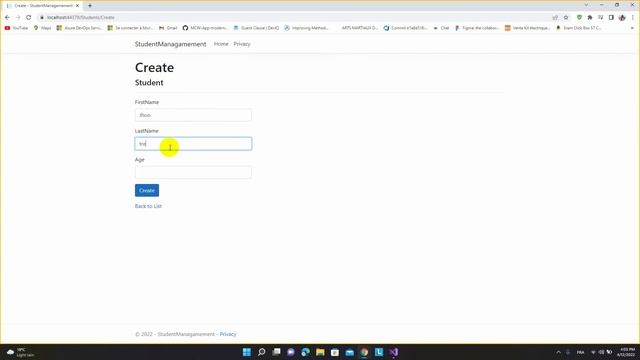This screenshot has width=640, height=360.
Task: Open the taskbar clock and date
Action: click(x=627, y=352)
